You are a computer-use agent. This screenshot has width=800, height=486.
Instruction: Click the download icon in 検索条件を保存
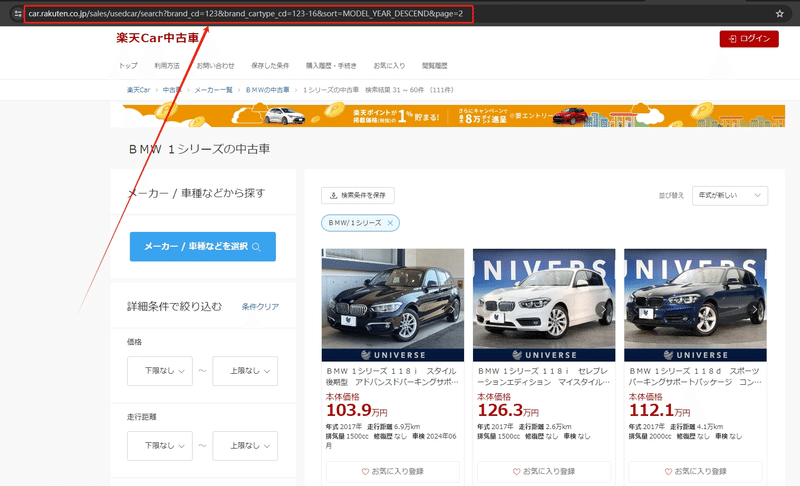click(333, 195)
